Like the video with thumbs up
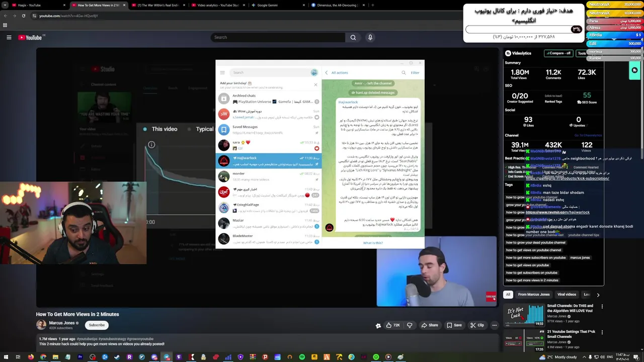 (x=393, y=325)
